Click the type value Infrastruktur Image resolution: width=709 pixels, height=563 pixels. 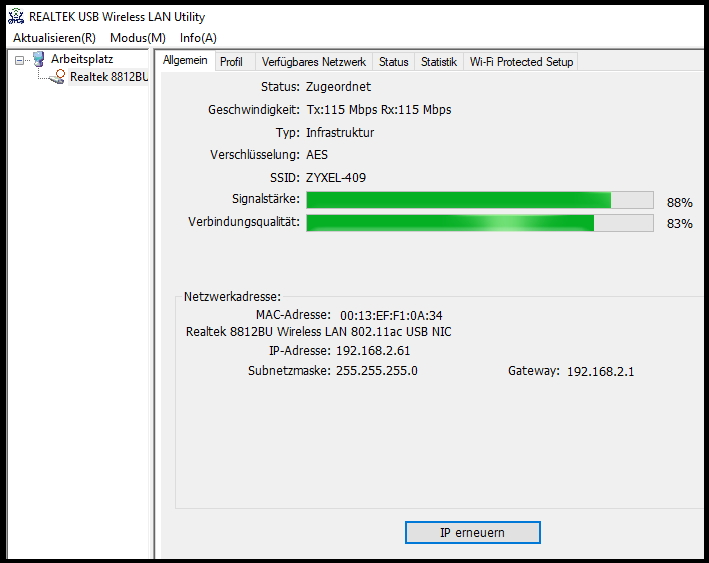[340, 133]
